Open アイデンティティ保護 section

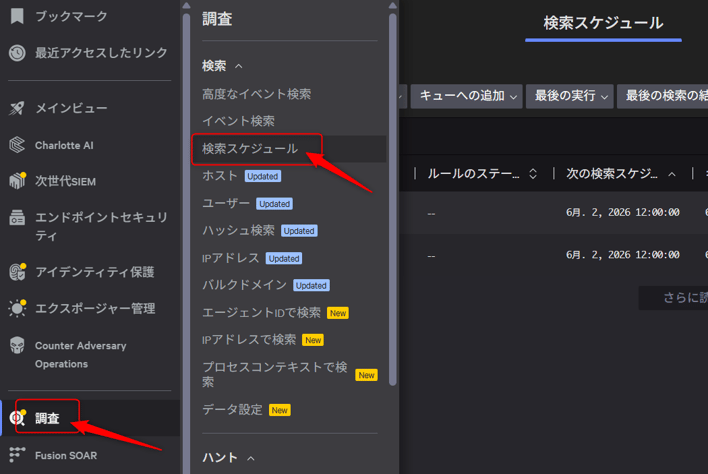point(95,272)
